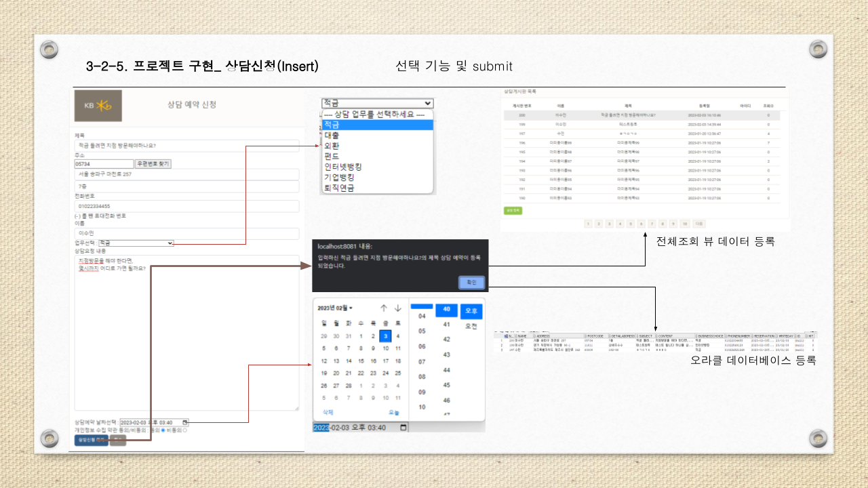Click the down arrow for next month

397,307
